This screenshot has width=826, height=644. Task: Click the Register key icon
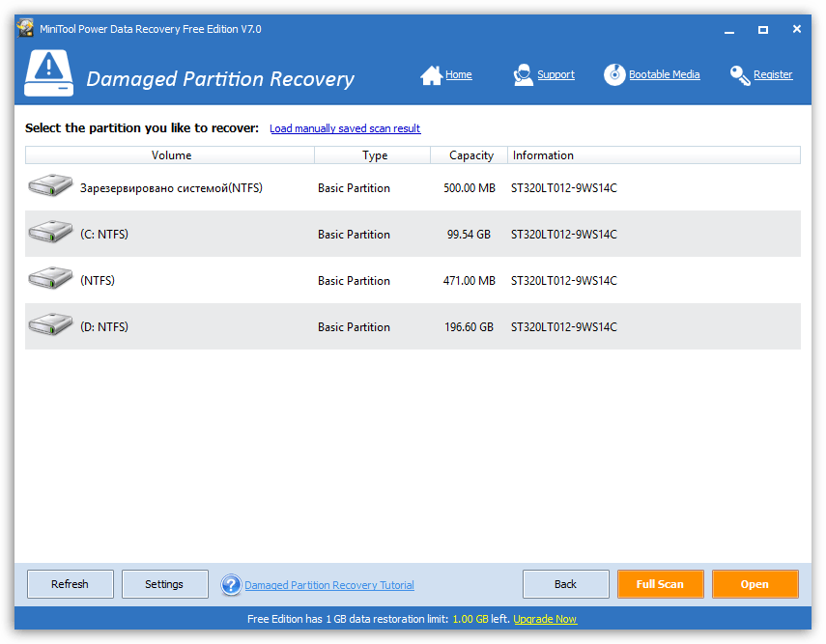(x=740, y=75)
